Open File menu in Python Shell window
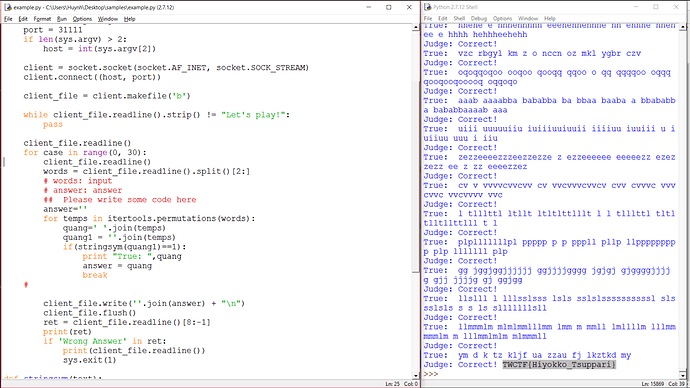This screenshot has width=690, height=388. click(x=428, y=18)
